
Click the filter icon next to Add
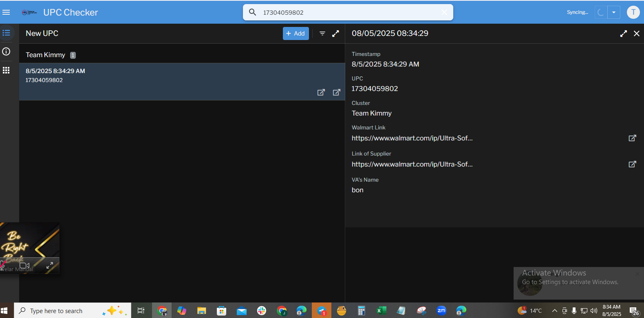[x=322, y=33]
